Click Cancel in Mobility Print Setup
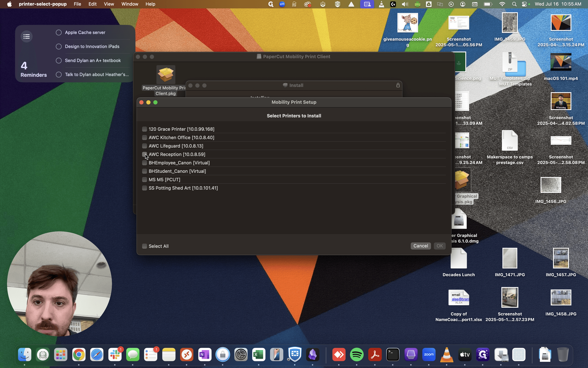The image size is (588, 368). point(421,246)
